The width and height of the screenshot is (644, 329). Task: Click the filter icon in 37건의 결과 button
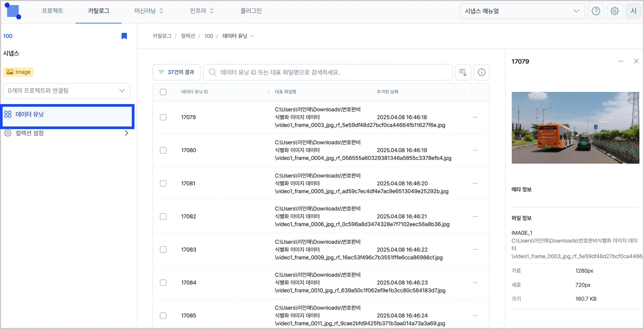pos(161,72)
